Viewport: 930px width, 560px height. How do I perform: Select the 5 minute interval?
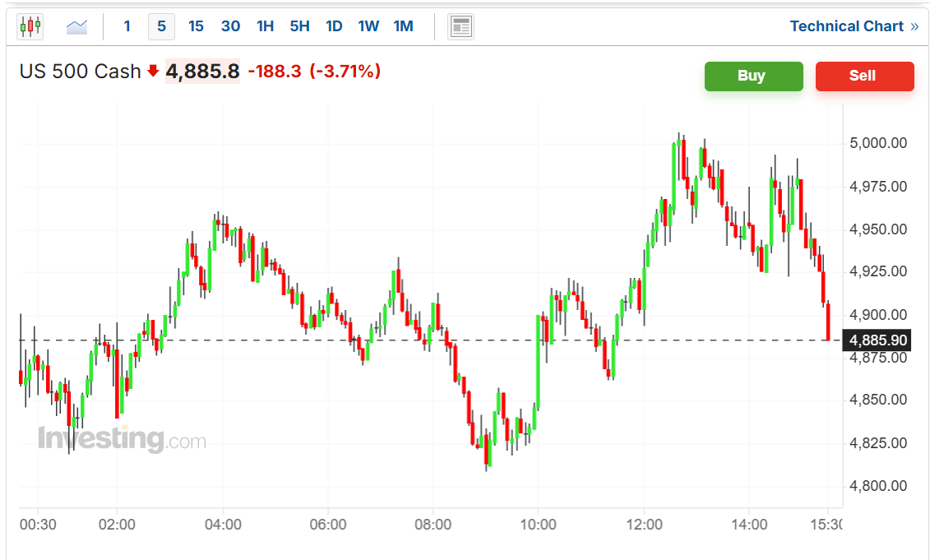(161, 26)
